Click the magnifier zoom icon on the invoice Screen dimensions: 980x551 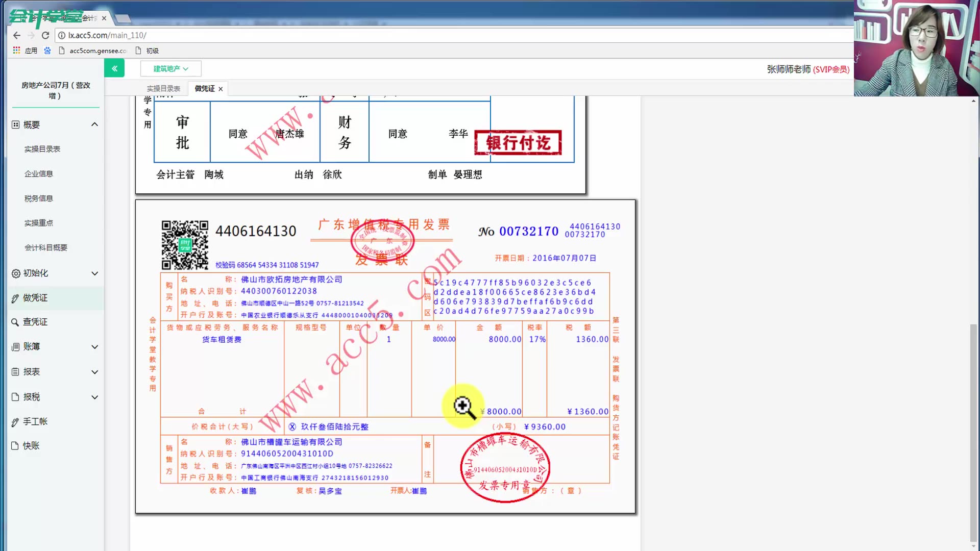point(463,406)
